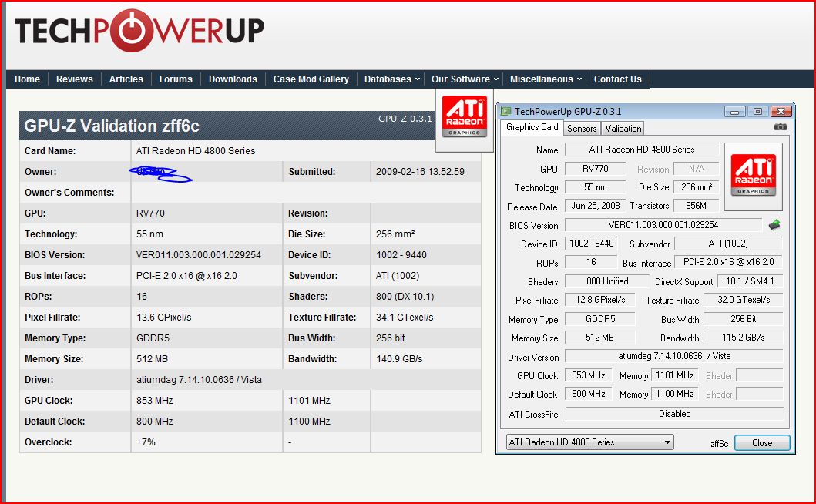Open the Downloads page link
Image resolution: width=816 pixels, height=504 pixels.
233,79
